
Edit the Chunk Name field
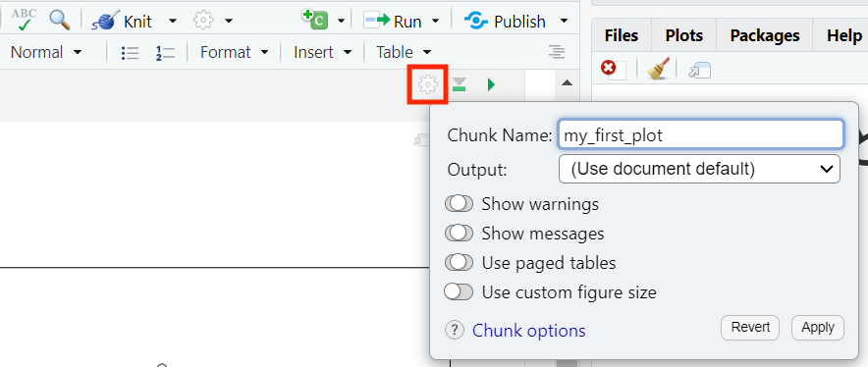[701, 135]
